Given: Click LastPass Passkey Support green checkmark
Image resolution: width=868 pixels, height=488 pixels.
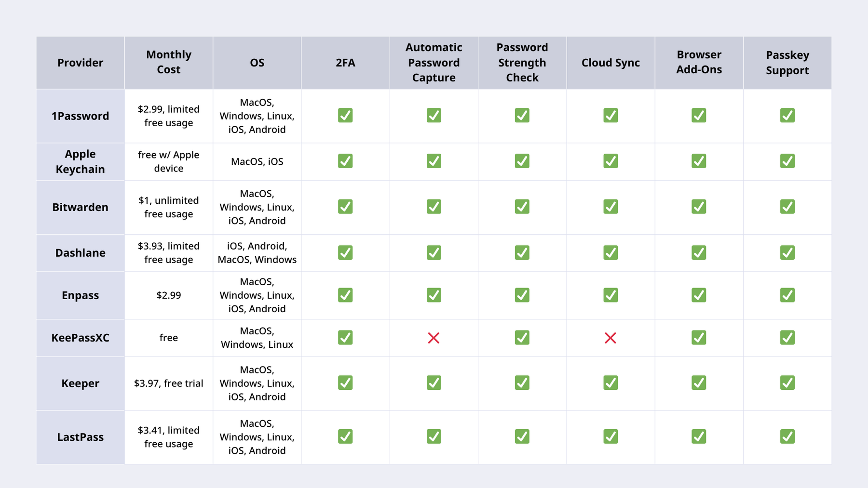Looking at the screenshot, I should 787,436.
